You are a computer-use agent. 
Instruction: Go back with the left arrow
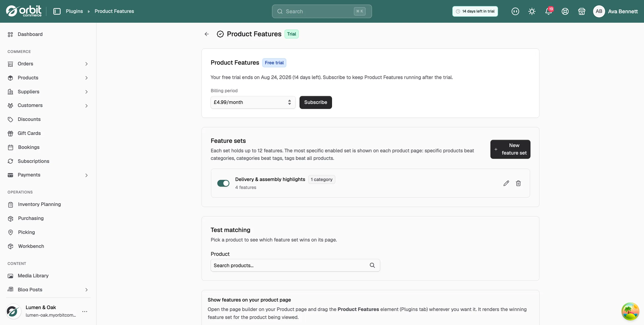tap(207, 34)
